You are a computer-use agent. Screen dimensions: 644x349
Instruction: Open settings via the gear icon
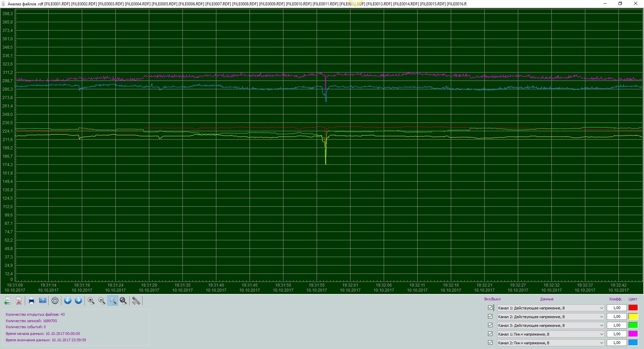pos(55,301)
